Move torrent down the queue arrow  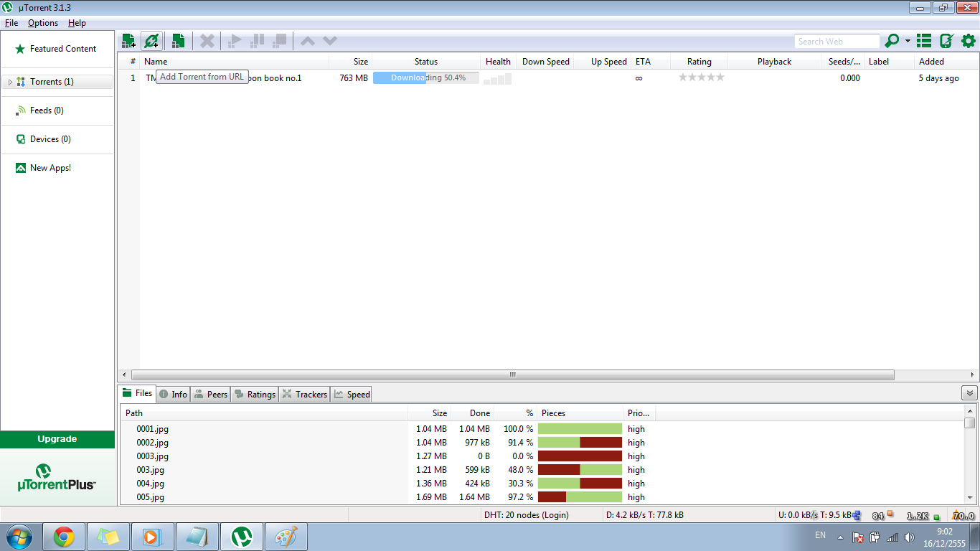[x=330, y=41]
